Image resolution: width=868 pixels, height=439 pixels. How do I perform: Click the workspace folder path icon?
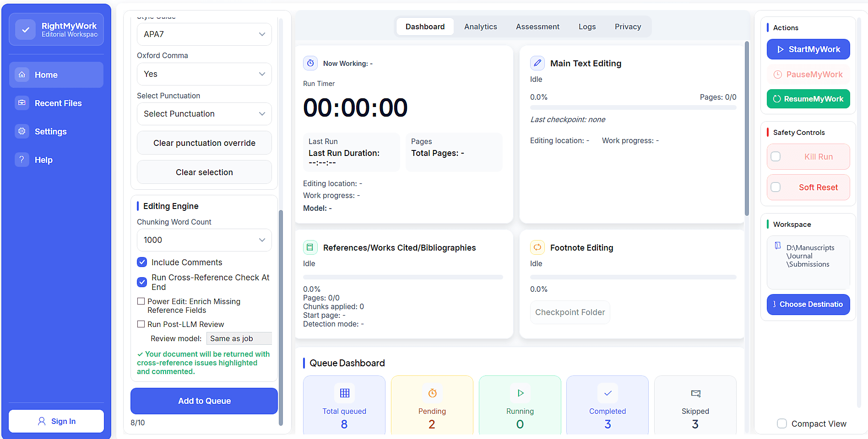pyautogui.click(x=778, y=246)
